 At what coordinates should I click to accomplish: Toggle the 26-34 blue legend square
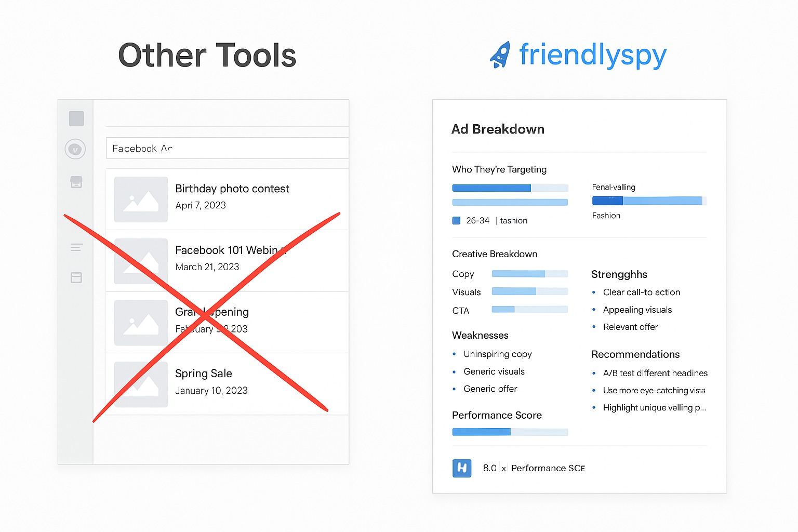coord(456,220)
